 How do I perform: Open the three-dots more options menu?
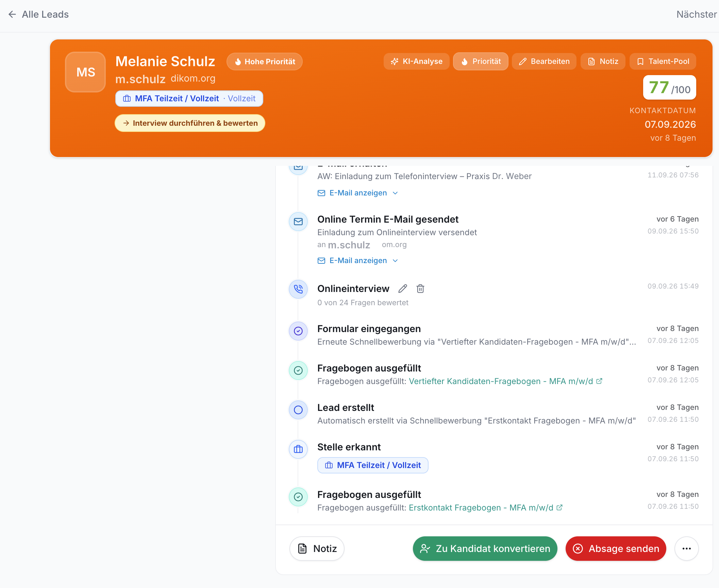(687, 549)
